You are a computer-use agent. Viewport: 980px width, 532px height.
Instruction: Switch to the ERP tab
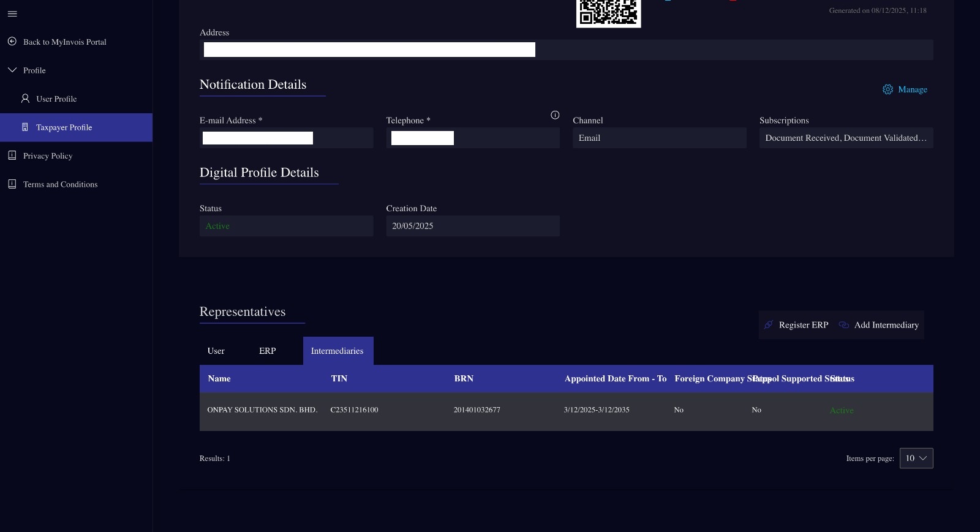(x=267, y=351)
